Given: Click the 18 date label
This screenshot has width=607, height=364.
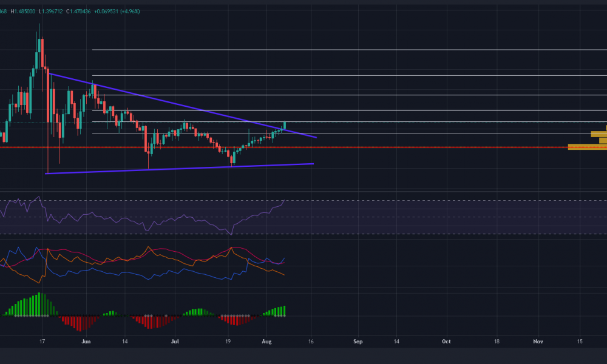Looking at the screenshot, I should 497,341.
